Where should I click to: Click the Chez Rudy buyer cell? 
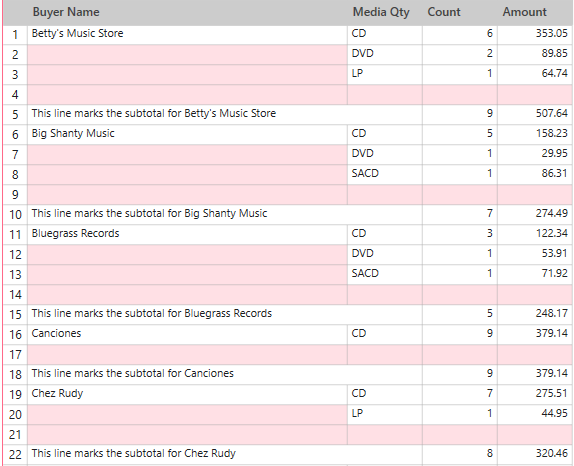pyautogui.click(x=187, y=394)
